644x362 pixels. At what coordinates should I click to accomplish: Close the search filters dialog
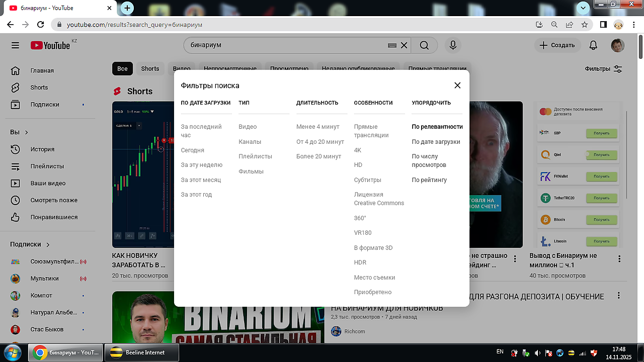point(457,85)
